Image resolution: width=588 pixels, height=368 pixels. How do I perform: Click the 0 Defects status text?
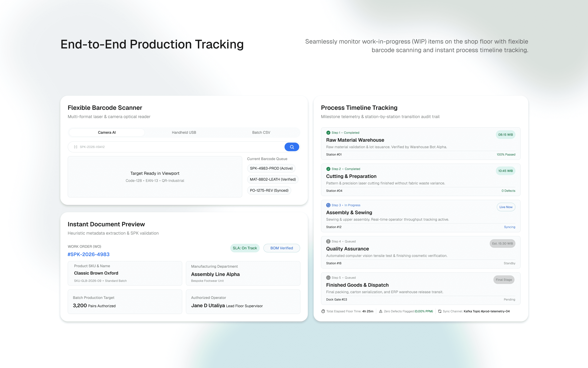tap(508, 191)
